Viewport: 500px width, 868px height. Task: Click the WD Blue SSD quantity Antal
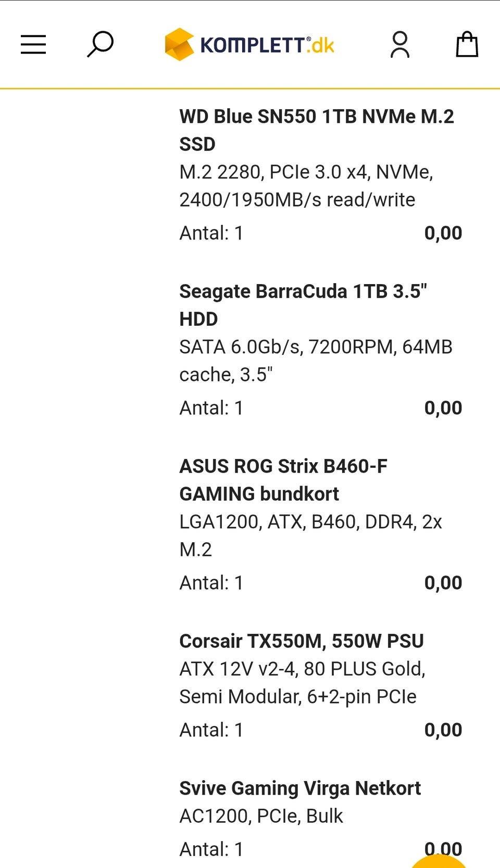click(x=211, y=233)
